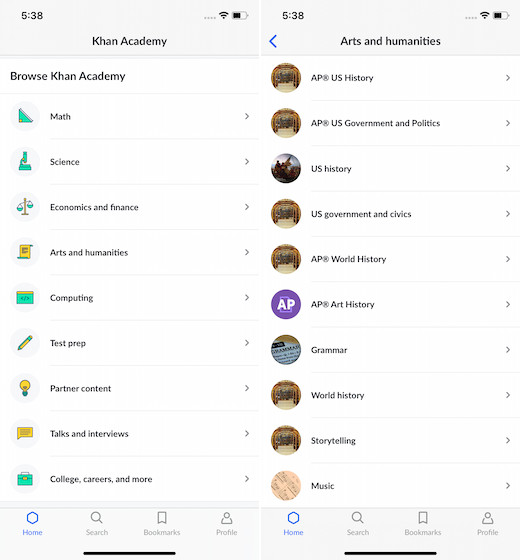The height and width of the screenshot is (560, 520).
Task: Select the College, careers briefcase icon
Action: click(25, 479)
